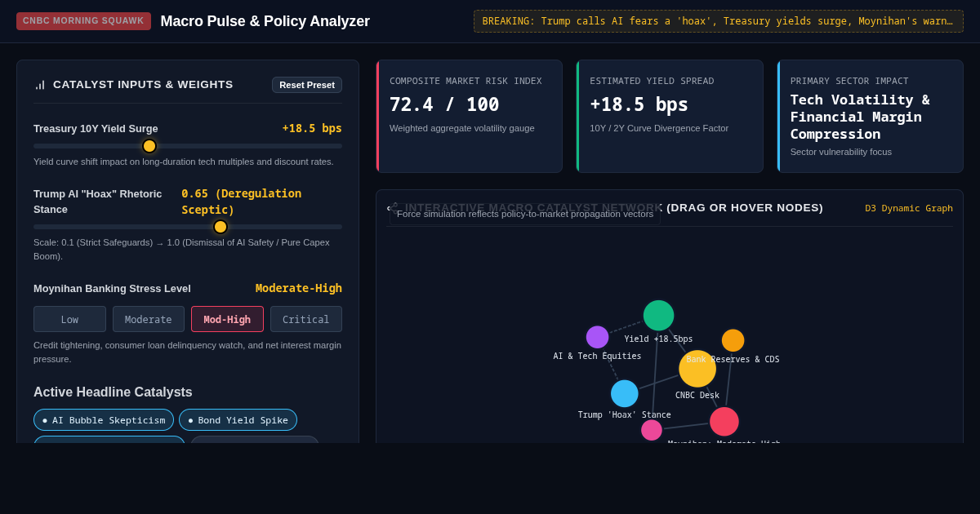980x514 pixels.
Task: Adjust the Trump AI Hoax Rhetoric slider
Action: (188, 227)
